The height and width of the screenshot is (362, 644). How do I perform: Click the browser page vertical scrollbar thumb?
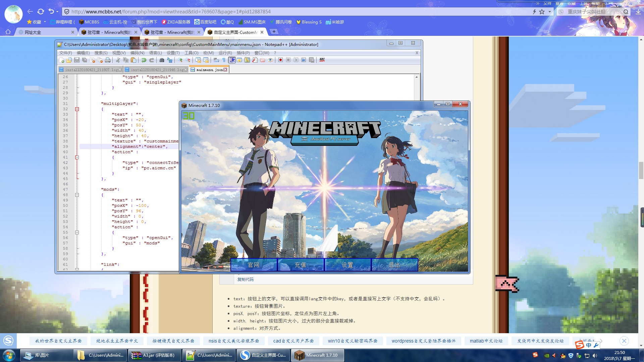click(x=641, y=170)
